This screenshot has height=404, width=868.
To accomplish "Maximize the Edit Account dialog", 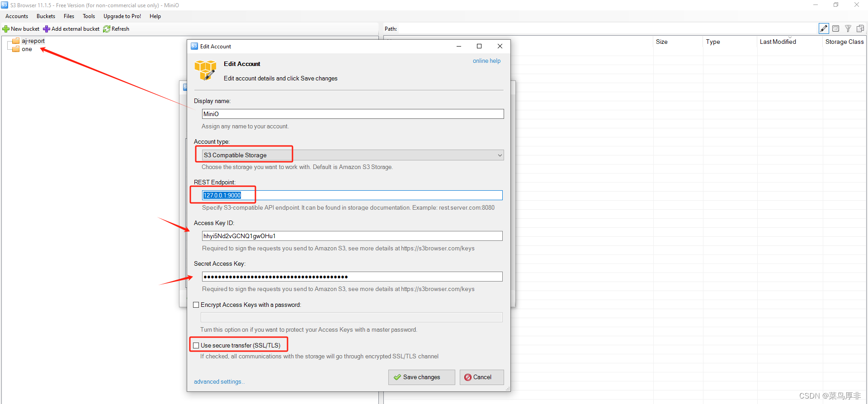I will tap(479, 46).
